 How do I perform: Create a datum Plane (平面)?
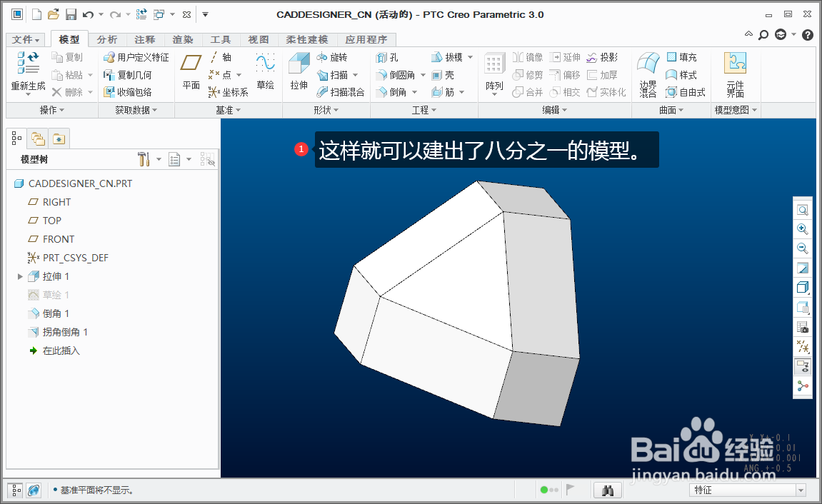click(x=191, y=71)
